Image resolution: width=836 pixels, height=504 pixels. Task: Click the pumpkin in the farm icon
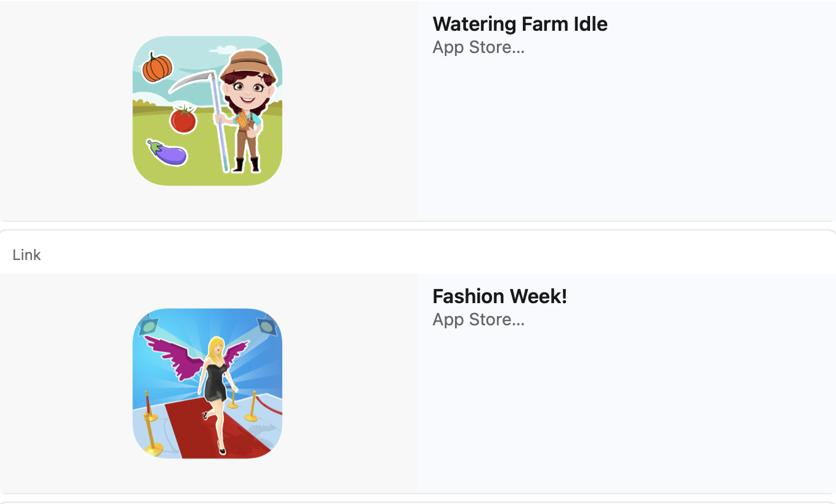157,67
